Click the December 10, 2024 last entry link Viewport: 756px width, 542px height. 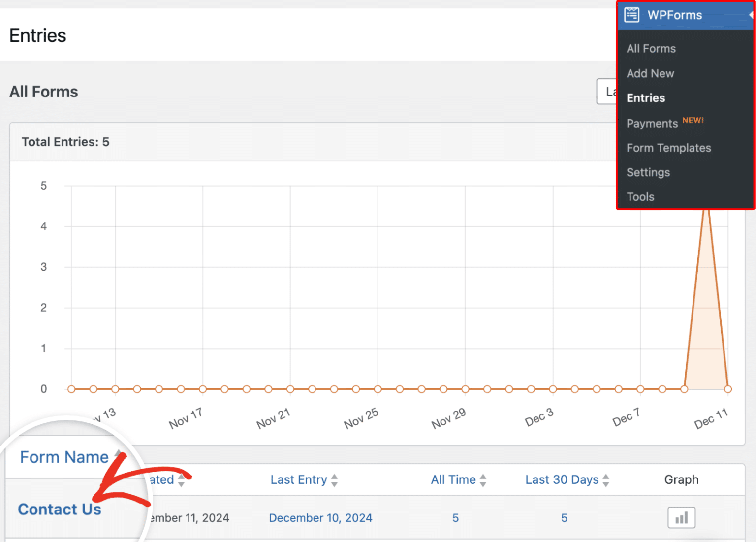320,518
